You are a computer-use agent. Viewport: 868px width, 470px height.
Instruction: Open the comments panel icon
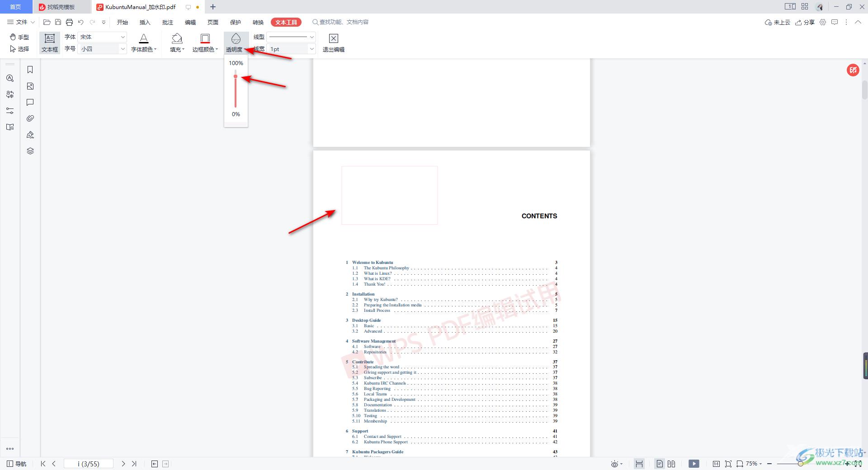point(30,102)
